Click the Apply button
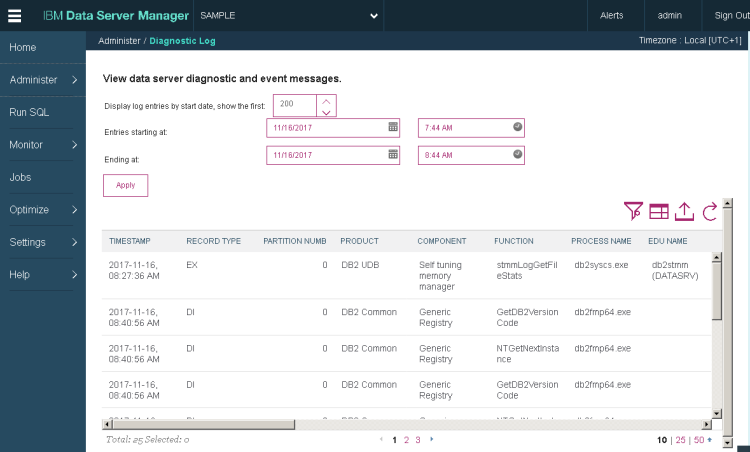The height and width of the screenshot is (452, 750). pyautogui.click(x=126, y=185)
